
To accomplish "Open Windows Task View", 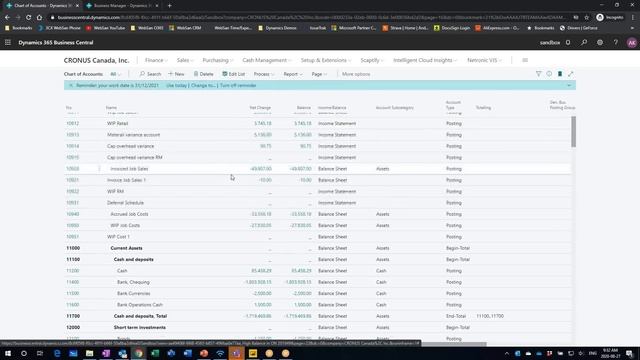I will pyautogui.click(x=40, y=353).
